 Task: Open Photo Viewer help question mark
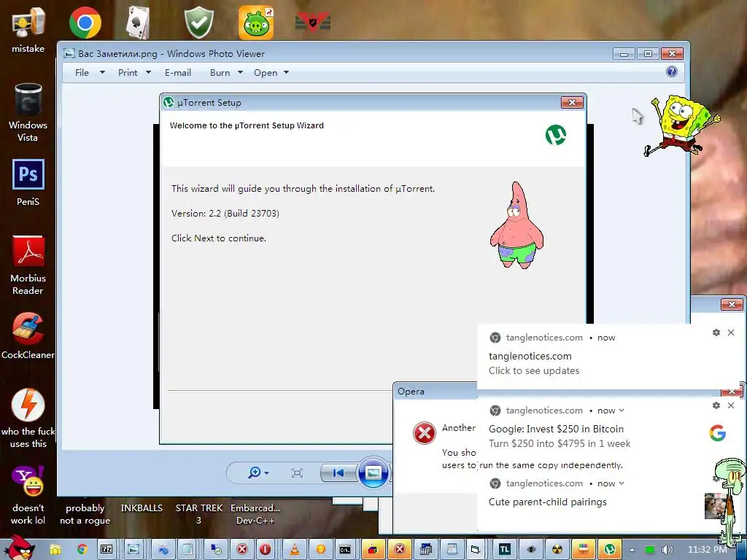pos(672,71)
